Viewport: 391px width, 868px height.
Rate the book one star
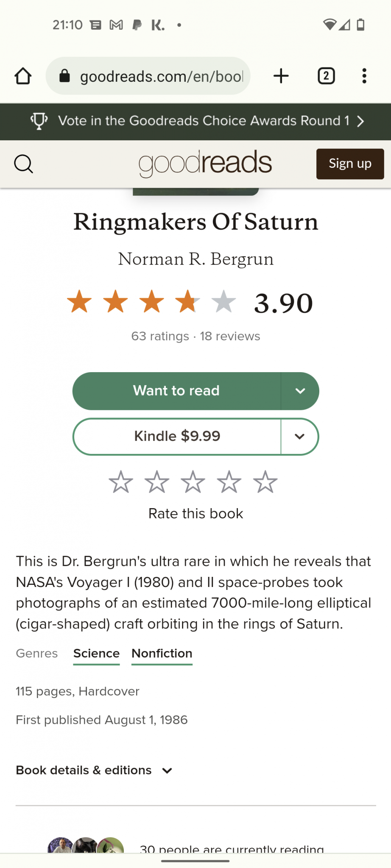pyautogui.click(x=121, y=482)
